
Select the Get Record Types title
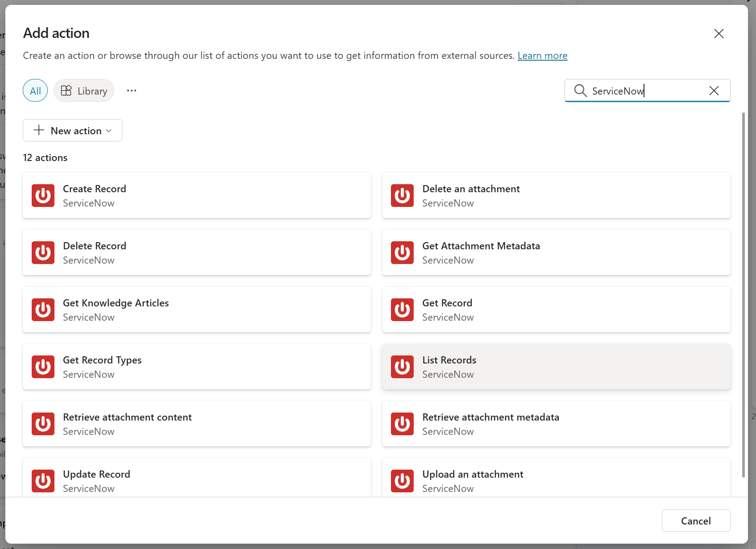[x=102, y=360]
